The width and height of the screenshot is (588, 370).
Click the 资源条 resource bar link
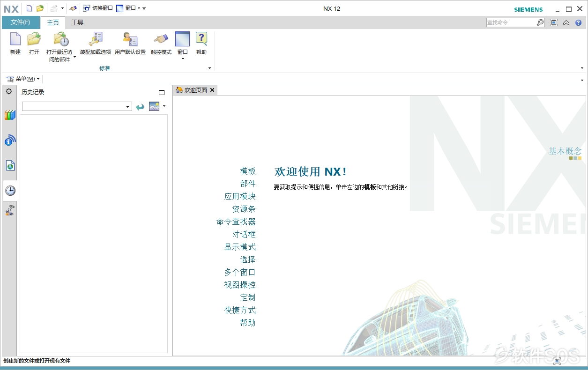click(244, 209)
